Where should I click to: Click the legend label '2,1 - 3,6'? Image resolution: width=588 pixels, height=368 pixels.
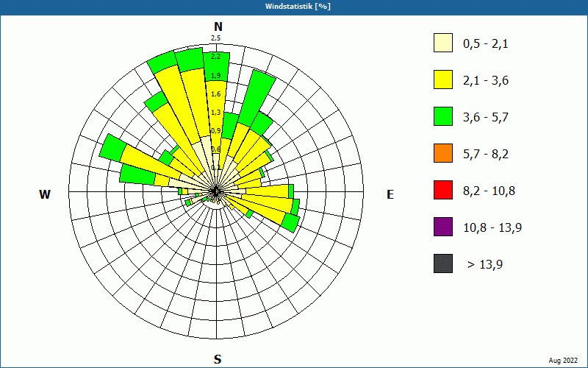click(x=486, y=81)
